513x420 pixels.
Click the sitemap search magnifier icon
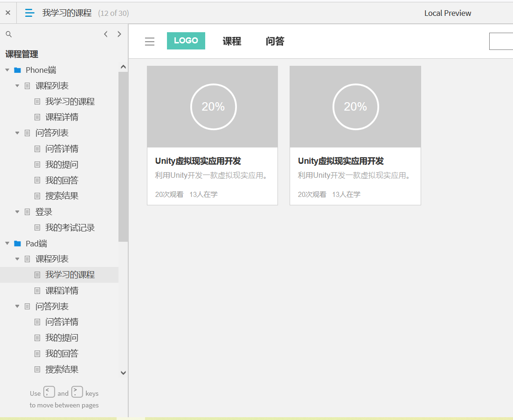pos(9,34)
